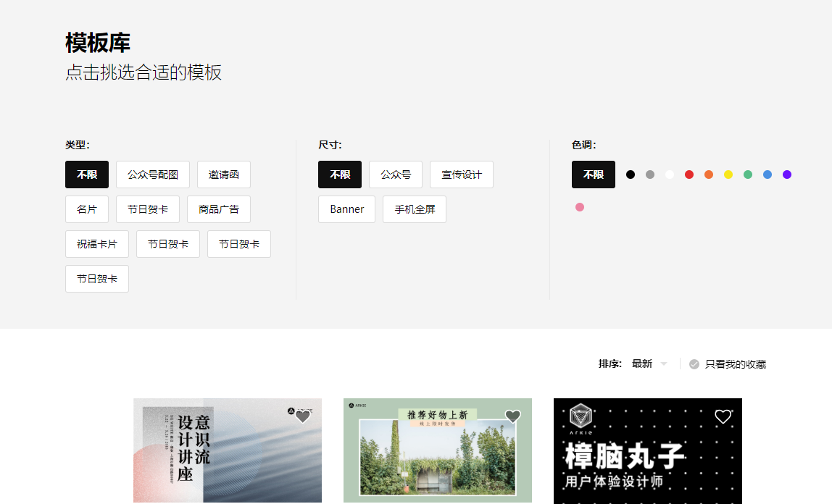Filter by purple color tone

(787, 175)
